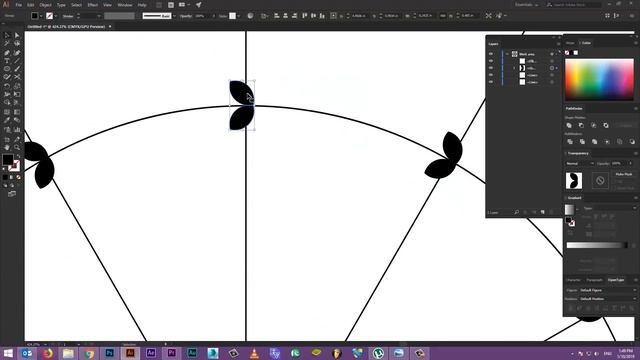Click the Trim pathfinder icon

(x=582, y=142)
